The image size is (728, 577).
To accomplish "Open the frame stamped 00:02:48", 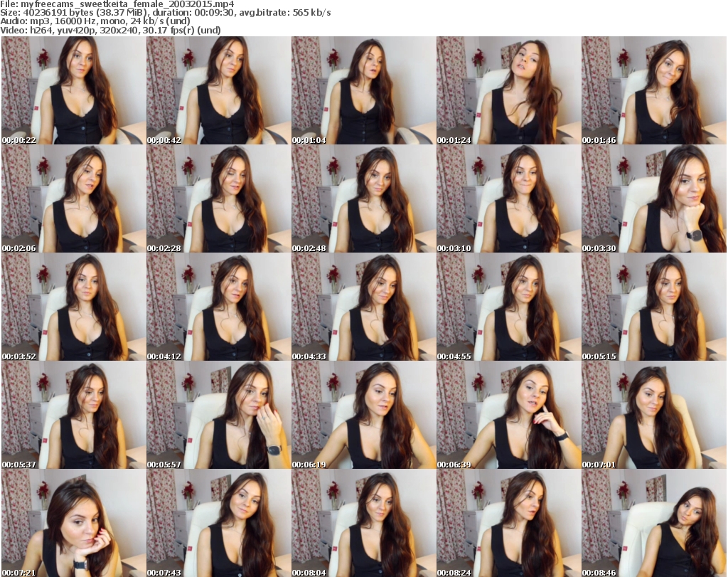I will pyautogui.click(x=363, y=198).
